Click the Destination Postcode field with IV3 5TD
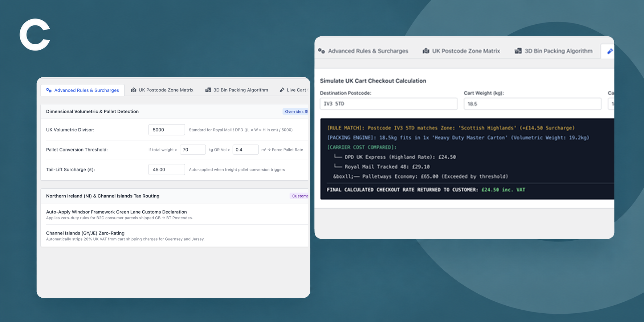Image resolution: width=644 pixels, height=322 pixels. coord(388,104)
